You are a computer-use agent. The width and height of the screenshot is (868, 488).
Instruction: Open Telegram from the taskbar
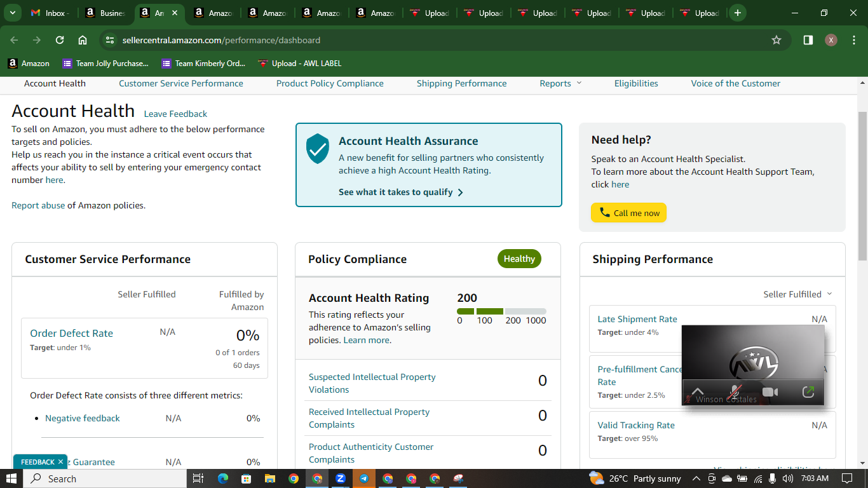(x=364, y=478)
